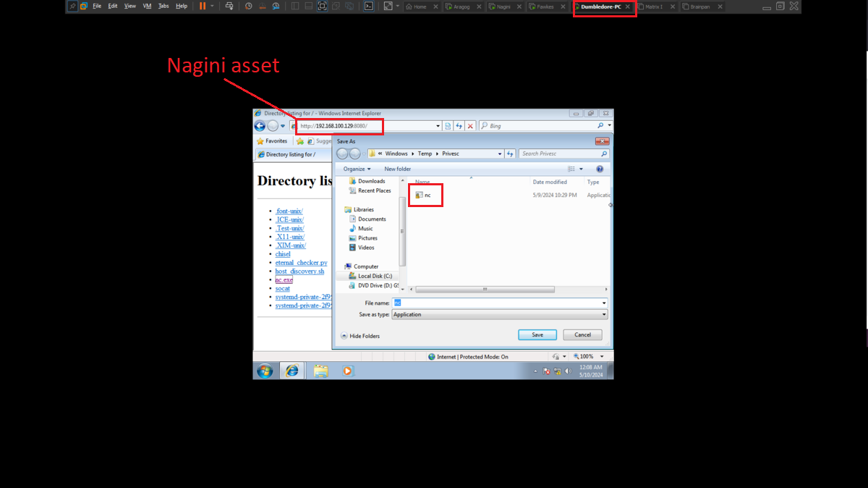Open the Save As help icon
Image resolution: width=868 pixels, height=488 pixels.
(x=600, y=169)
